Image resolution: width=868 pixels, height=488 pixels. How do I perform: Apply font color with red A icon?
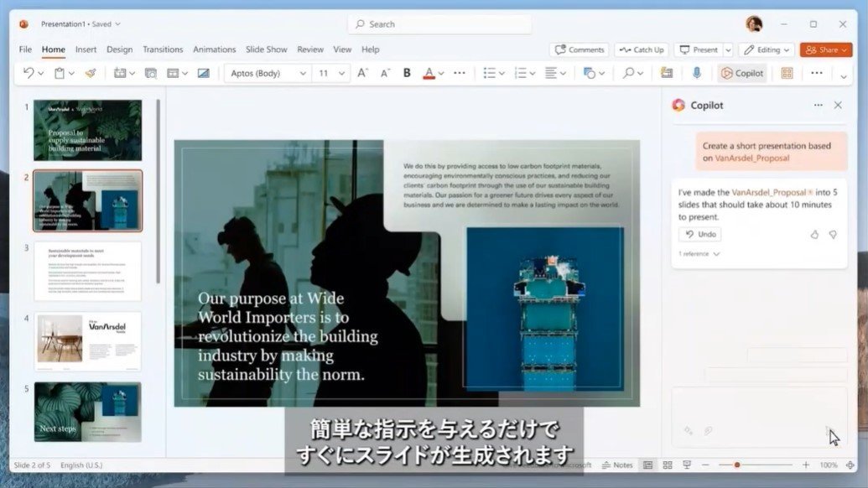coord(429,73)
